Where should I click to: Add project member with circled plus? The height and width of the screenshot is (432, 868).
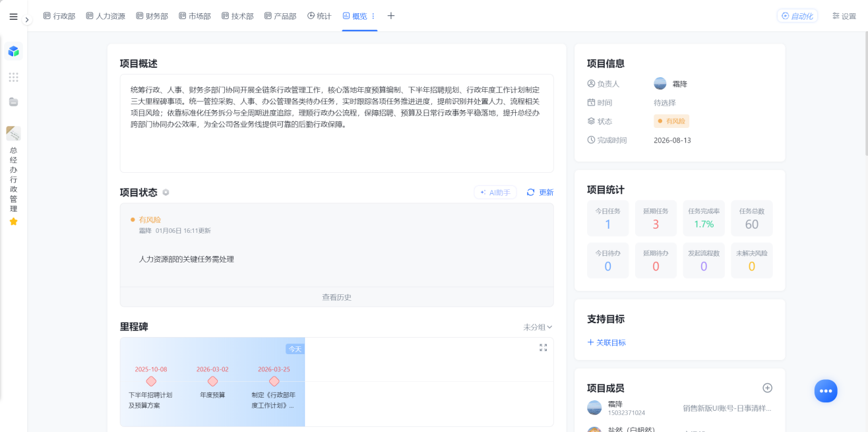(x=767, y=388)
